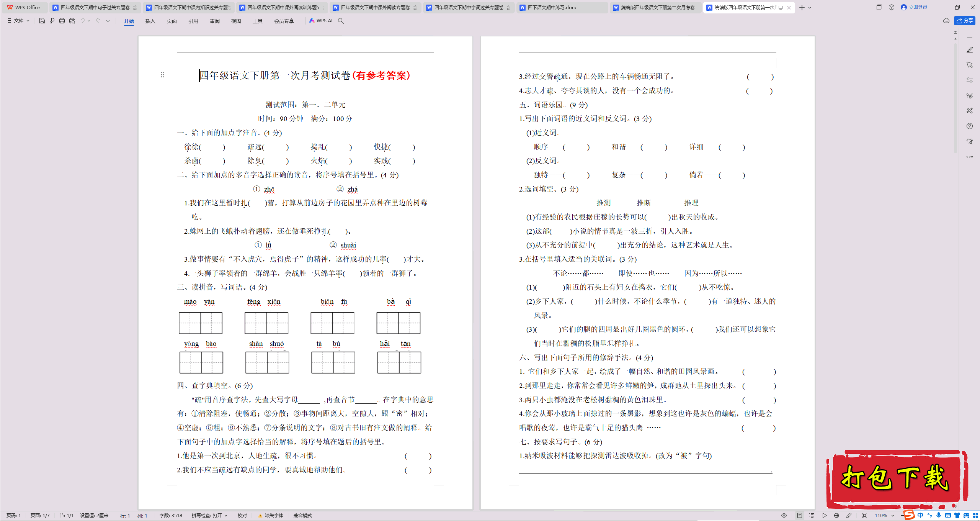
Task: Click the 兼容模式 status entry
Action: [x=303, y=516]
